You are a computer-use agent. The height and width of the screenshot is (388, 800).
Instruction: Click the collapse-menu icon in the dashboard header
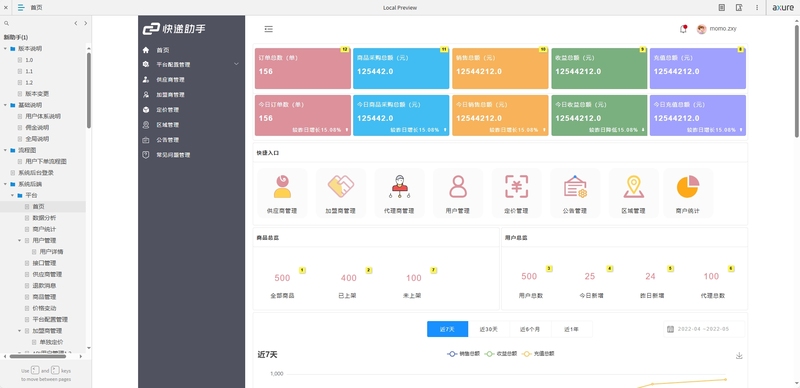[x=268, y=29]
